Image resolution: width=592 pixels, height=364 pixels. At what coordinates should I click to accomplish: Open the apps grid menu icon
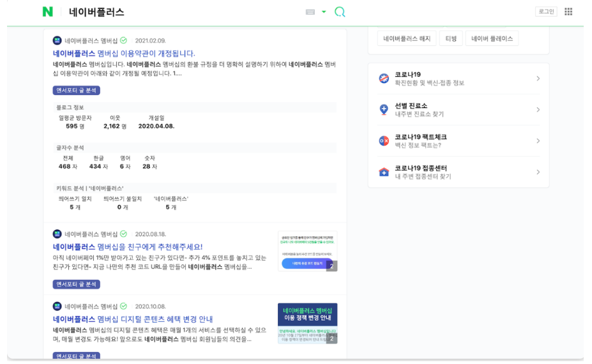click(x=568, y=11)
